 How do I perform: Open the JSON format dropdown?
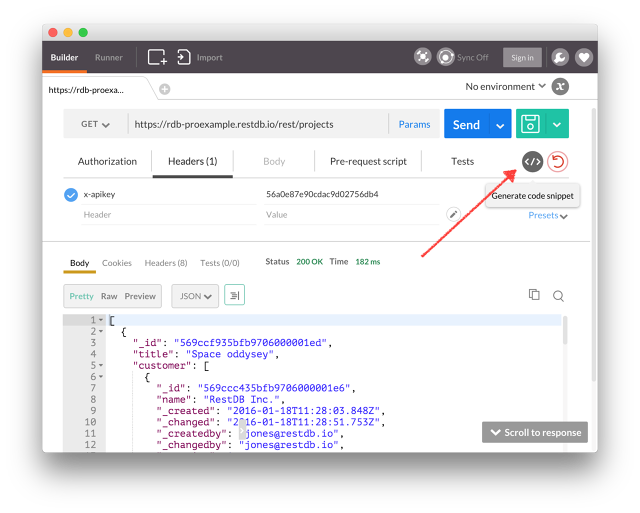(x=195, y=296)
